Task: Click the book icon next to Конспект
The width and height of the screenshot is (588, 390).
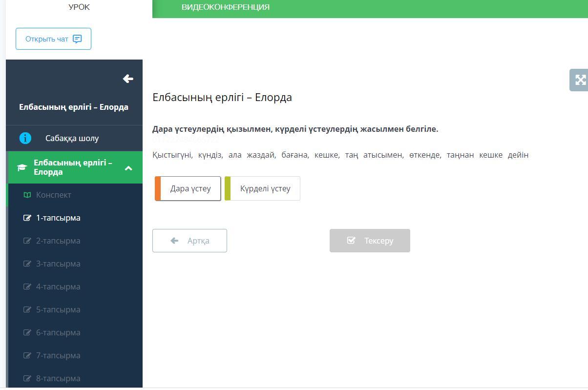Action: click(x=27, y=195)
